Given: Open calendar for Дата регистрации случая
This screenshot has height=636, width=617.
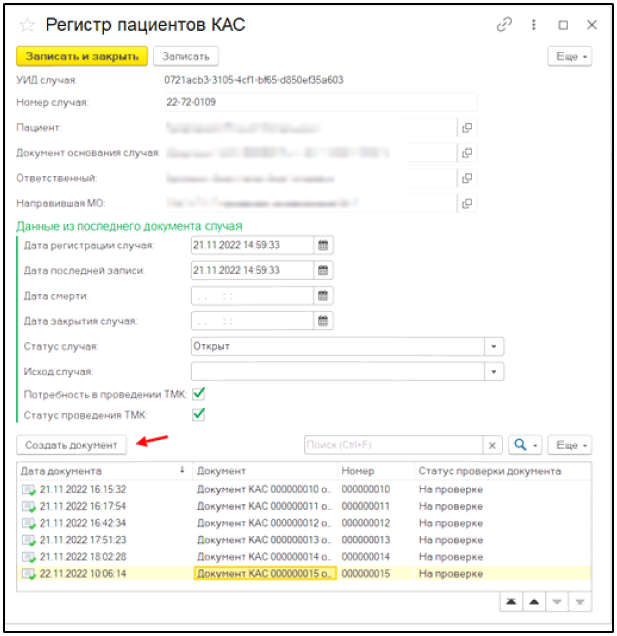Looking at the screenshot, I should (322, 245).
